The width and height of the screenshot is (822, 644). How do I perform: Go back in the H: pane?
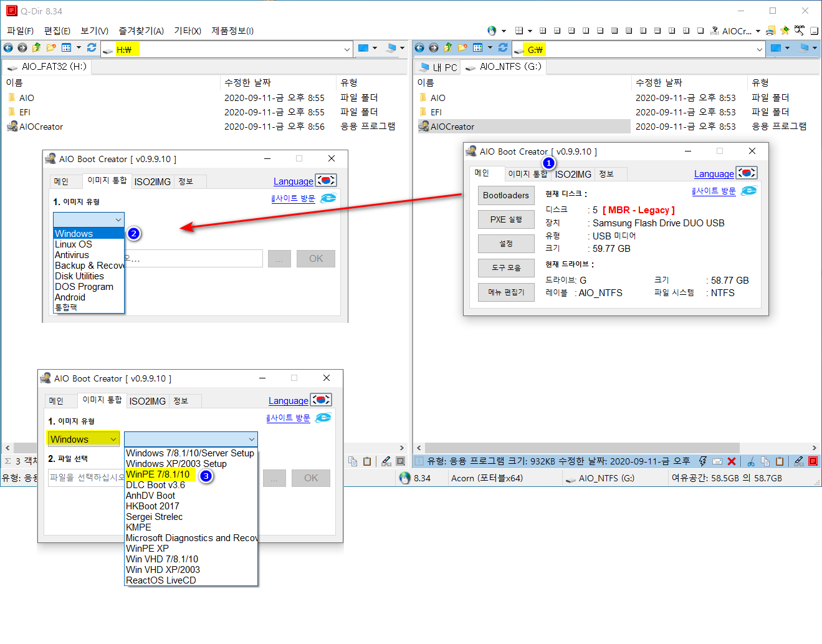[x=8, y=47]
